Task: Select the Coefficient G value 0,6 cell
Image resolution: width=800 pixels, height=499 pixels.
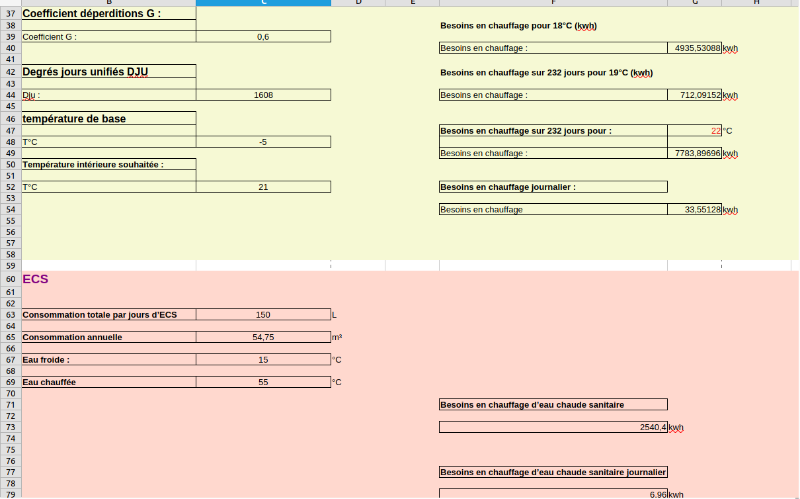Action: pos(263,37)
